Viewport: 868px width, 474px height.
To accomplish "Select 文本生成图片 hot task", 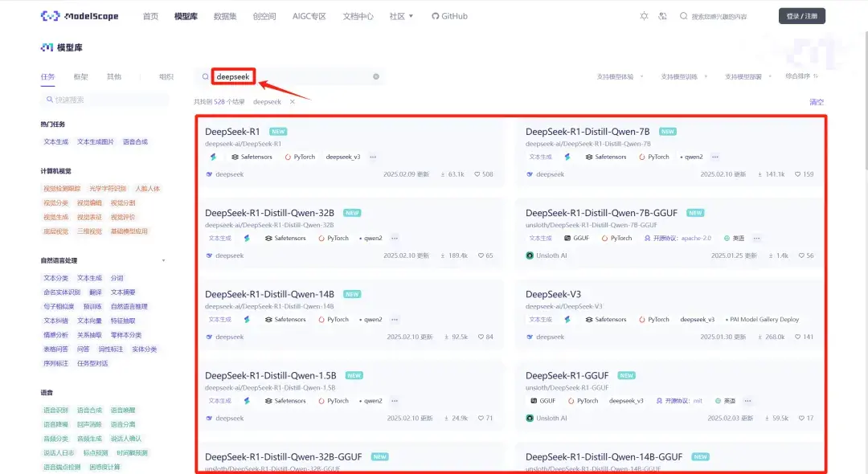I will click(95, 142).
